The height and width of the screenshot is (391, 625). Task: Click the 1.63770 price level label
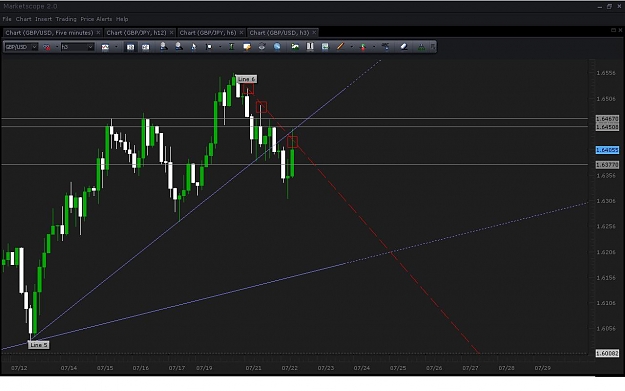[x=607, y=165]
